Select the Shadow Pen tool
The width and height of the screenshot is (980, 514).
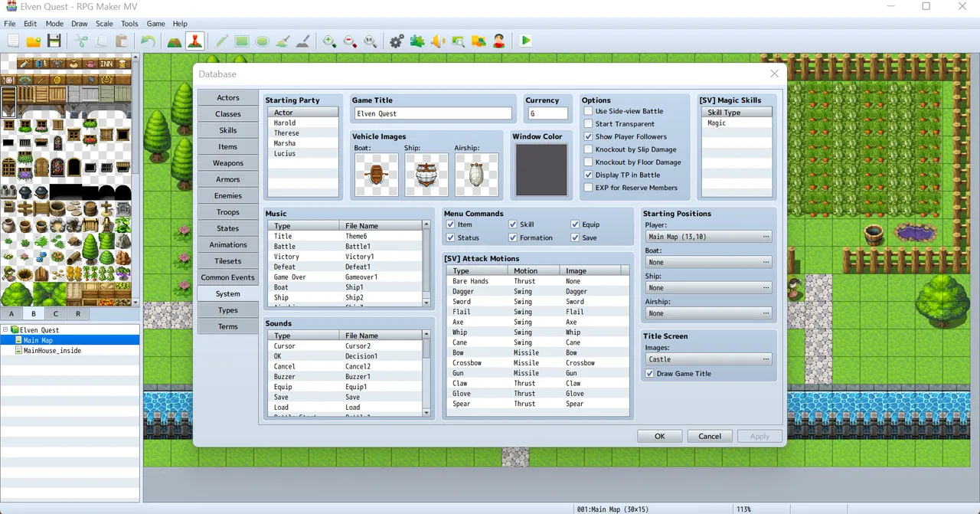(x=303, y=41)
